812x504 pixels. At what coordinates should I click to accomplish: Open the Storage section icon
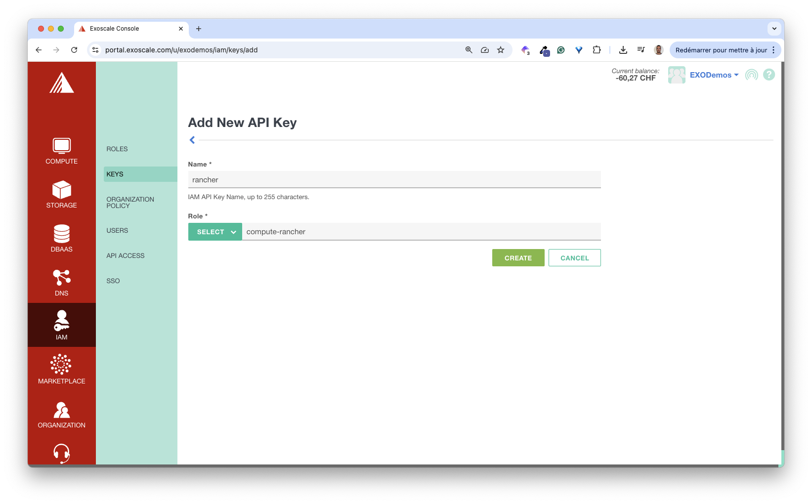(61, 190)
